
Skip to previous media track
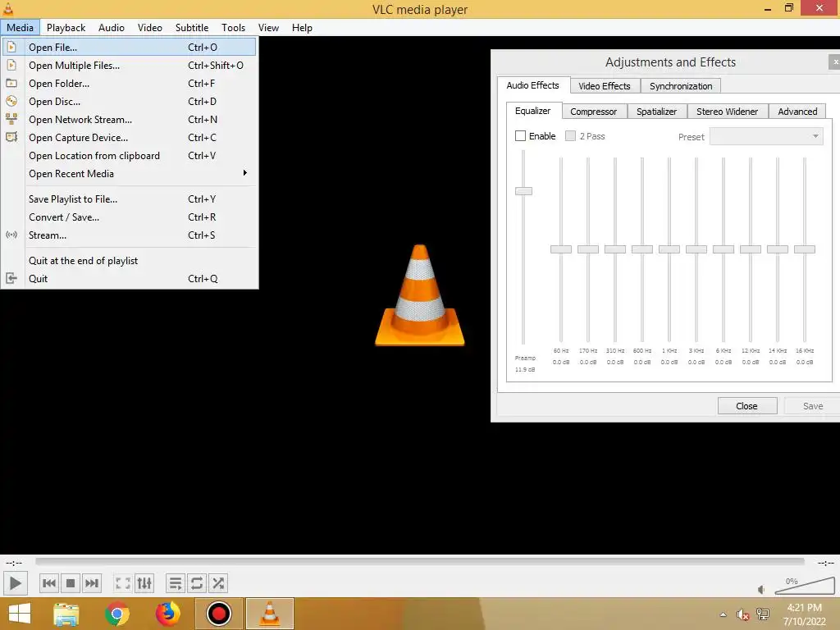pos(48,583)
